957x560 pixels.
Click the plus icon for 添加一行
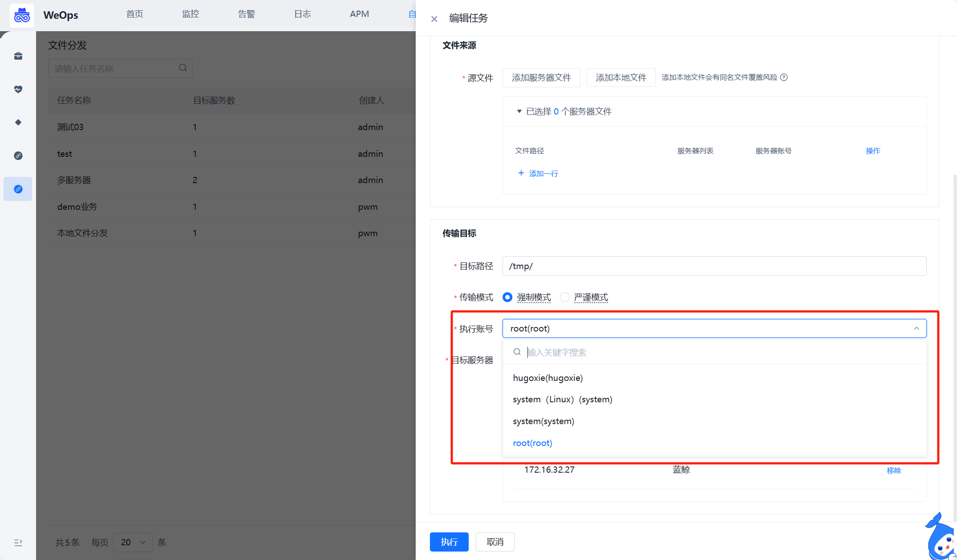(x=521, y=173)
